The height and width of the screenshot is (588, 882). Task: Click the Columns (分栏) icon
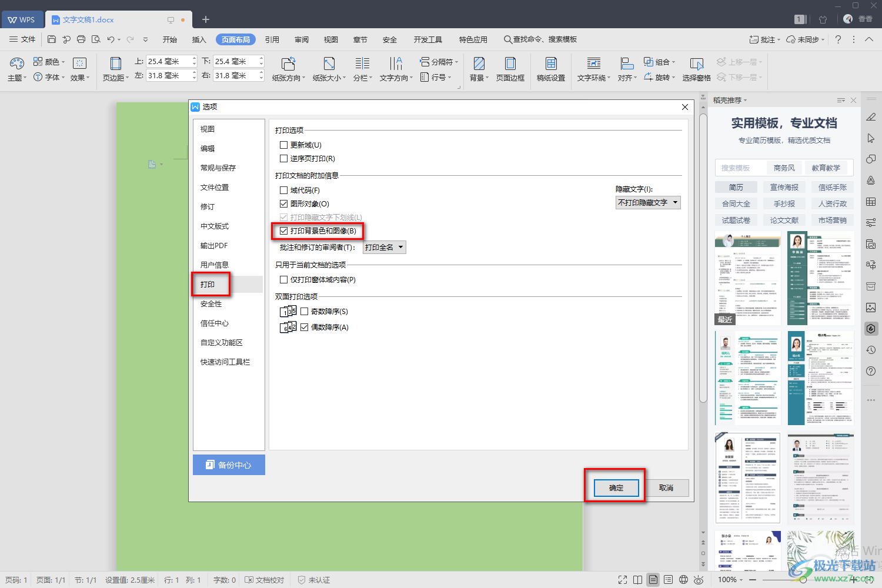362,64
